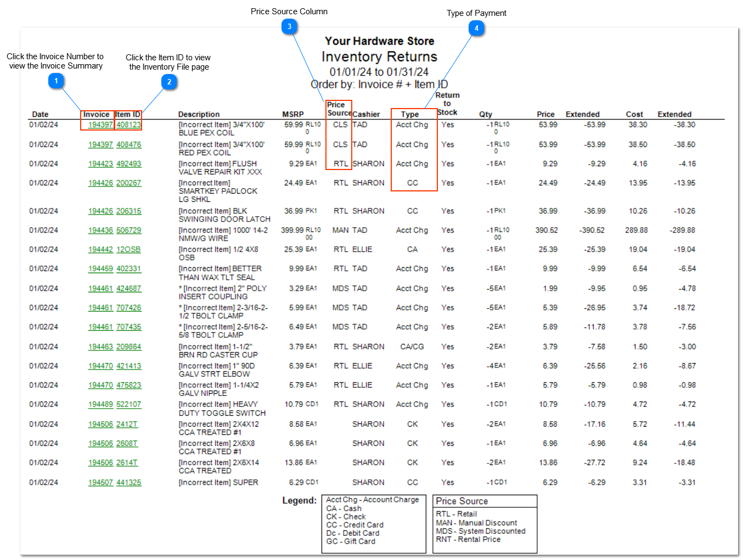
Task: Click invoice number 194442
Action: click(x=100, y=250)
